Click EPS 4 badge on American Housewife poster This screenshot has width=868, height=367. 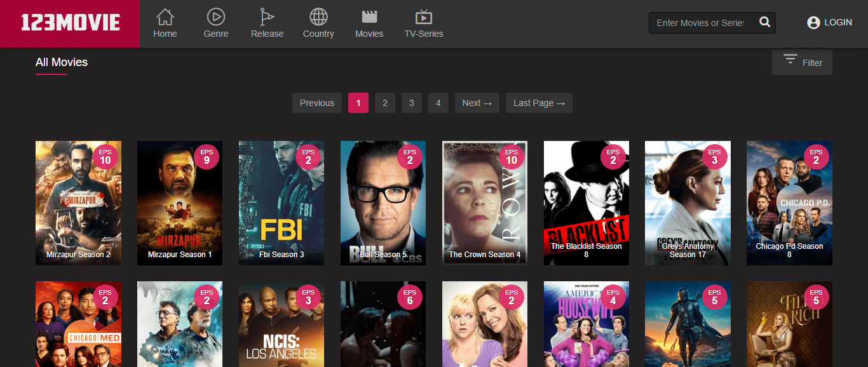[613, 297]
